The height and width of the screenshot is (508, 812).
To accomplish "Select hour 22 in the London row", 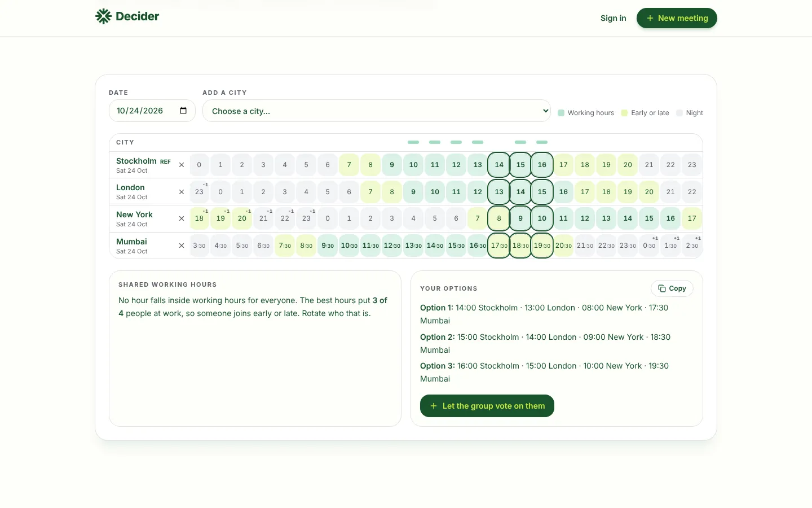I will point(692,192).
